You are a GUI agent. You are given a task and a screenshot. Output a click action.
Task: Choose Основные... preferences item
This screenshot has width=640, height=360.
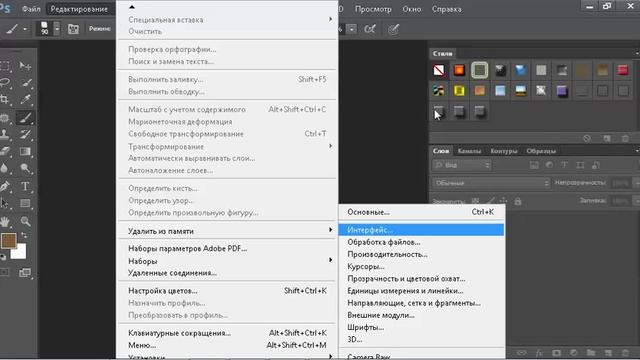(421, 212)
